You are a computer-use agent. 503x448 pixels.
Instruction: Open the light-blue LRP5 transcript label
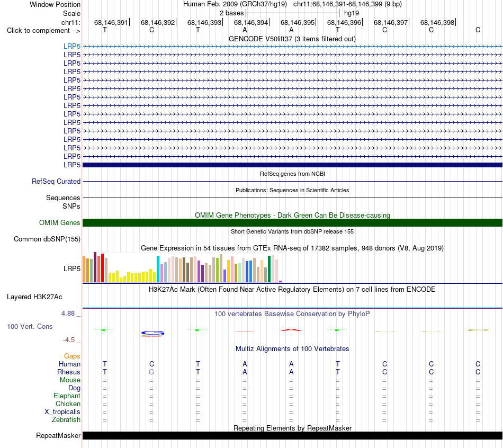72,46
